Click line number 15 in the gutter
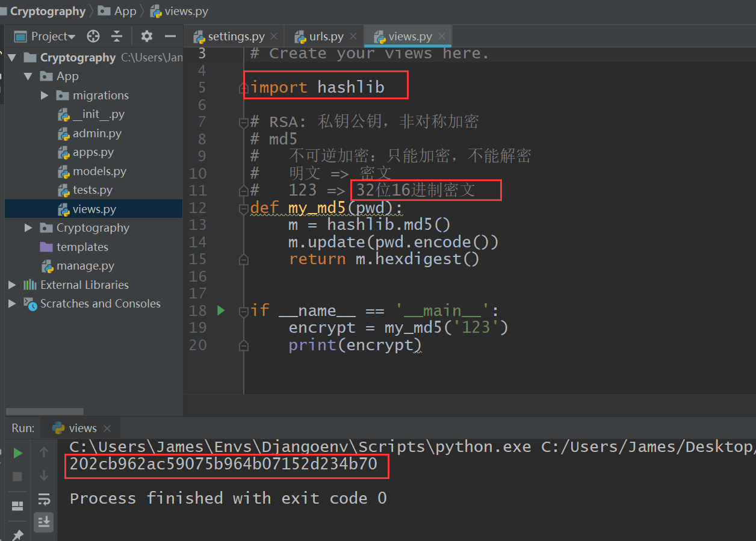The image size is (756, 541). (x=197, y=259)
